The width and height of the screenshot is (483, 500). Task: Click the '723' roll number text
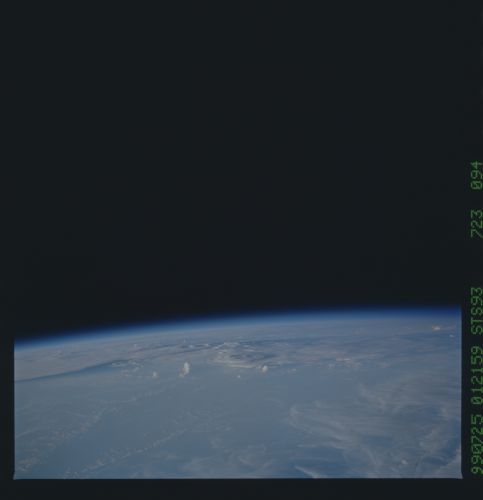click(476, 223)
